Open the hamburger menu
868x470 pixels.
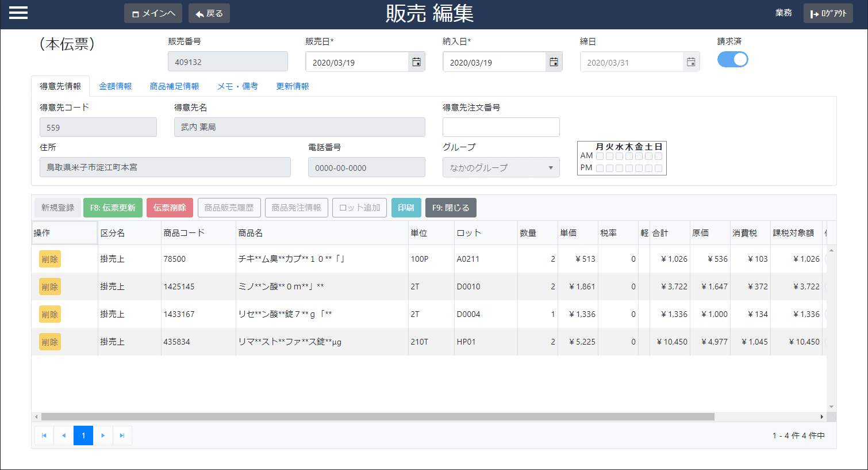tap(18, 13)
